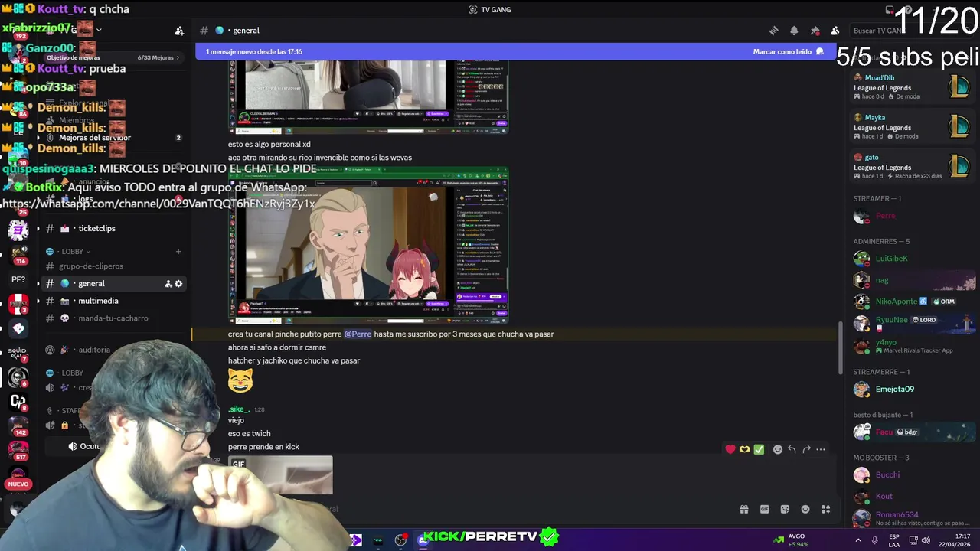Open Facu member entry
The width and height of the screenshot is (980, 551).
point(911,432)
